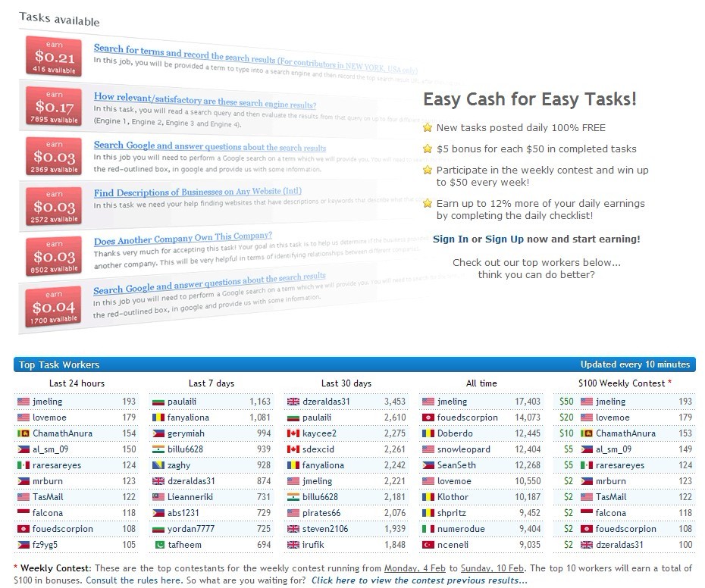Click the Sign In link
Viewport: 705px width, 588px height.
[450, 239]
